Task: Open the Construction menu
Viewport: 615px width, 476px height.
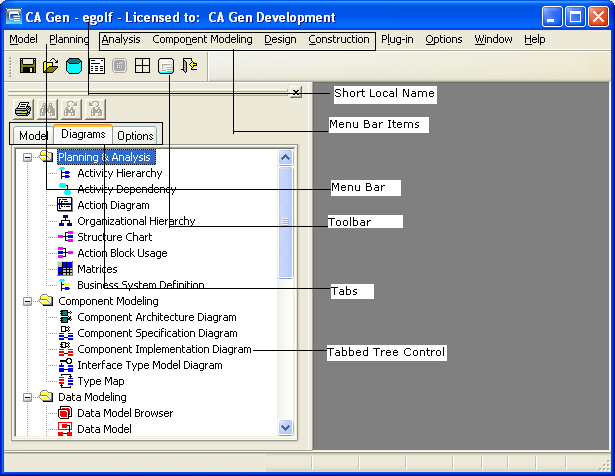Action: (339, 39)
